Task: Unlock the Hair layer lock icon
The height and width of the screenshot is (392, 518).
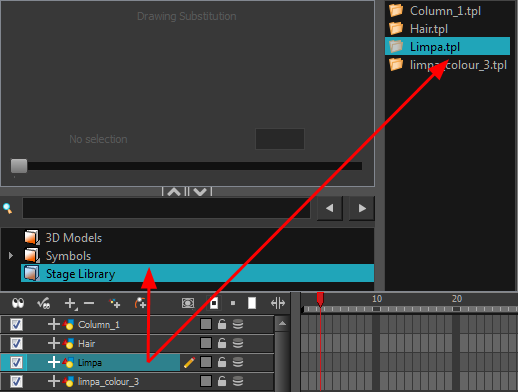Action: (x=222, y=343)
